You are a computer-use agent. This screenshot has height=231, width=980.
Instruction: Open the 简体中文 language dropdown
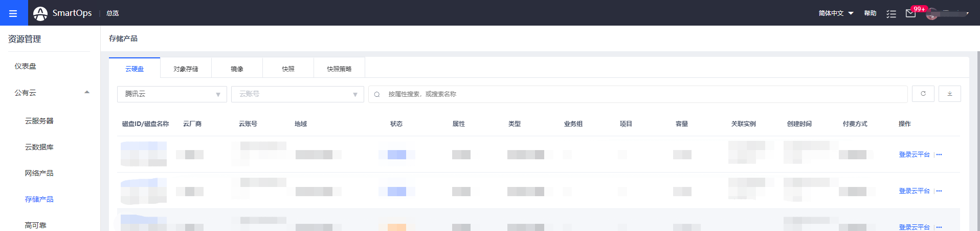click(x=836, y=13)
